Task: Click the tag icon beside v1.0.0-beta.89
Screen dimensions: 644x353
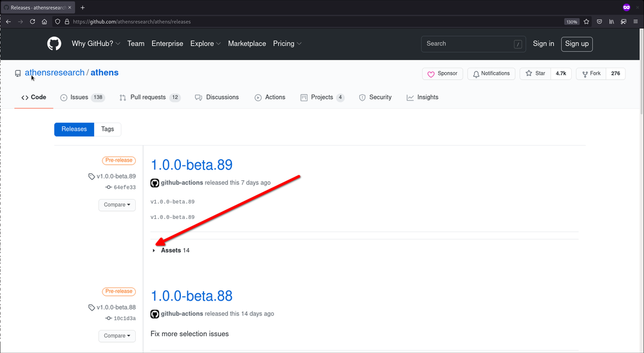Action: point(91,176)
